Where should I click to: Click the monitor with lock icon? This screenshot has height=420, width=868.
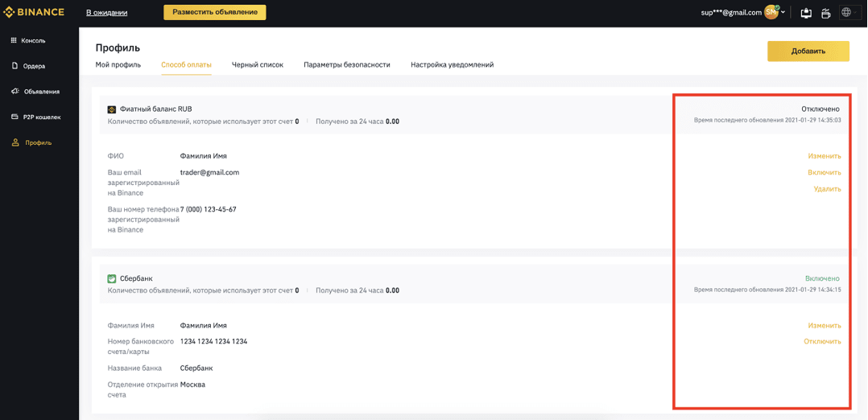[x=806, y=12]
